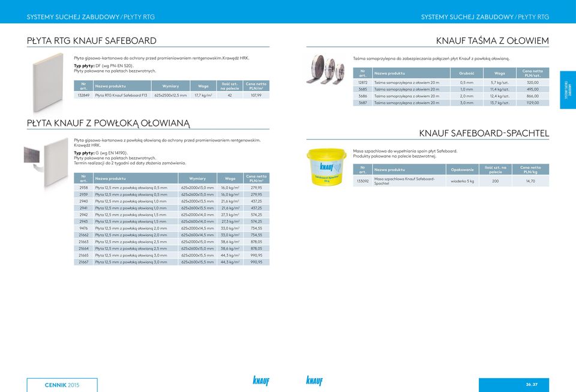
Task: Select article number 21665
Action: tap(83, 255)
